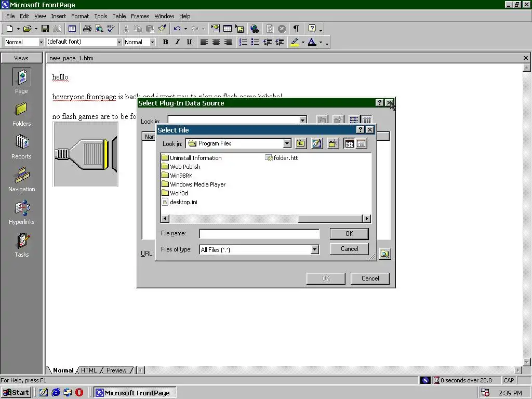Toggle Bulleted list formatting
532x399 pixels.
click(255, 42)
